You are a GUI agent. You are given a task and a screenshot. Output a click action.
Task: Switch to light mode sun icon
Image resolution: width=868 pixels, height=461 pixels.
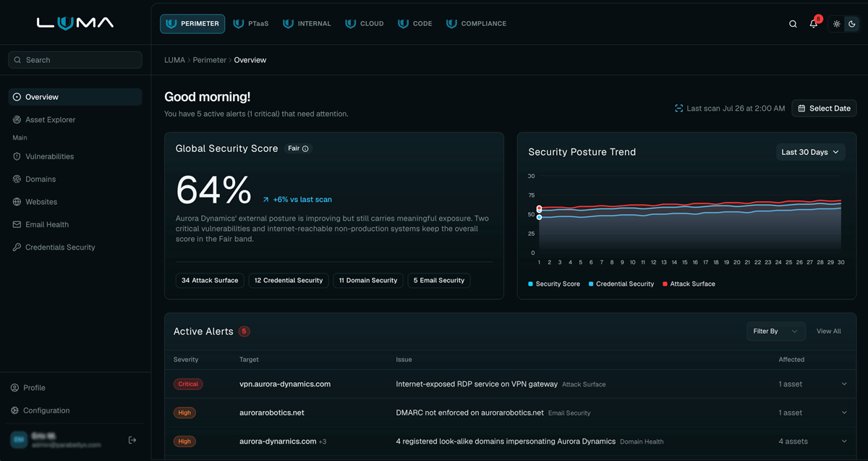837,24
